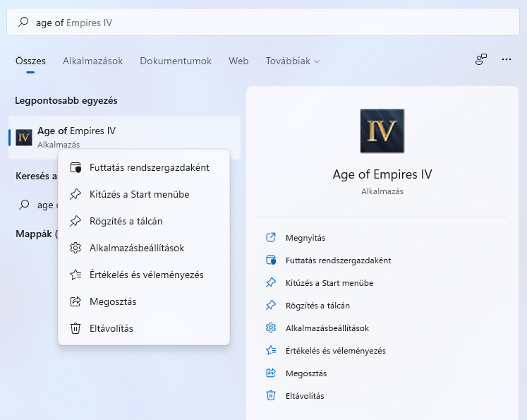
Task: Switch to the Dokumentumok tab
Action: (176, 61)
